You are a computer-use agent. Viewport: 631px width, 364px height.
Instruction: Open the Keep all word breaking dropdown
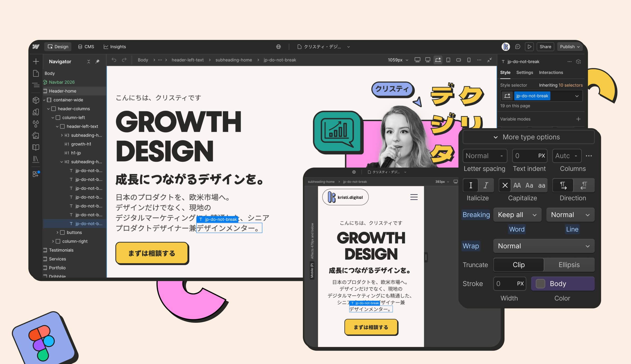tap(517, 215)
